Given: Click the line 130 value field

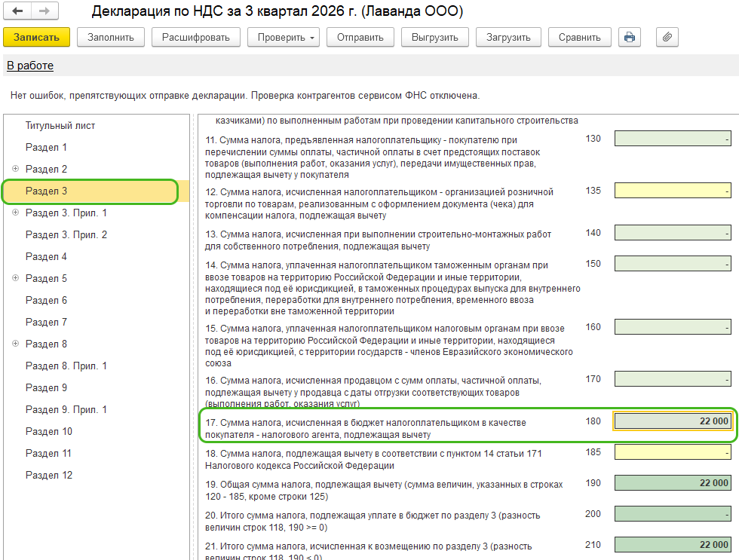Looking at the screenshot, I should pyautogui.click(x=673, y=139).
